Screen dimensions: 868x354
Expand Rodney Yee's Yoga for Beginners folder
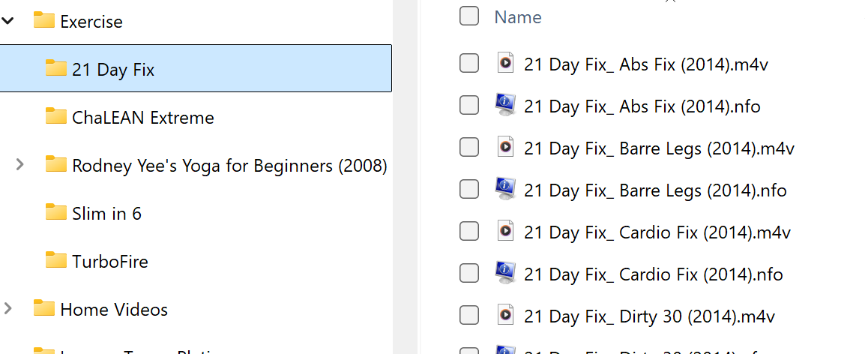click(20, 164)
